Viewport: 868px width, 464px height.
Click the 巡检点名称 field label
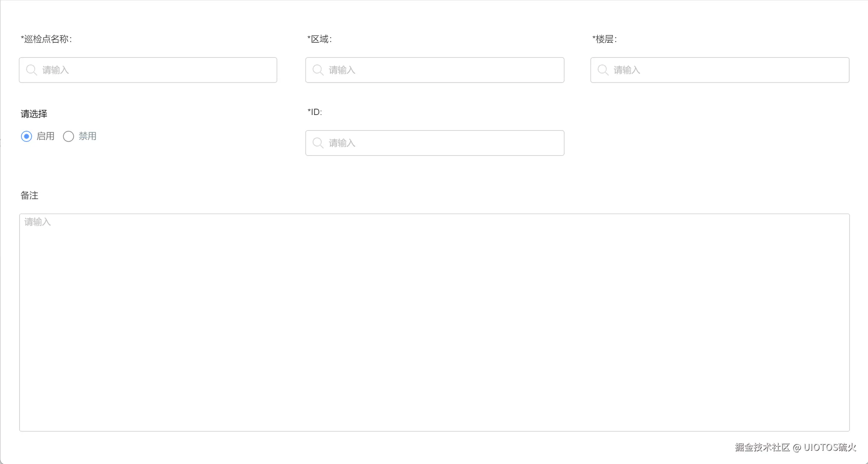click(46, 39)
